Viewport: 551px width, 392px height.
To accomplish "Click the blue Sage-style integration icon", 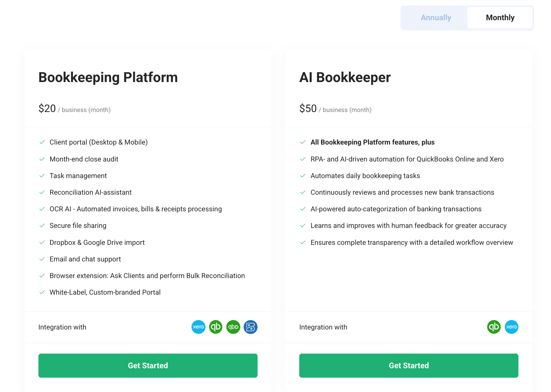I will click(250, 327).
